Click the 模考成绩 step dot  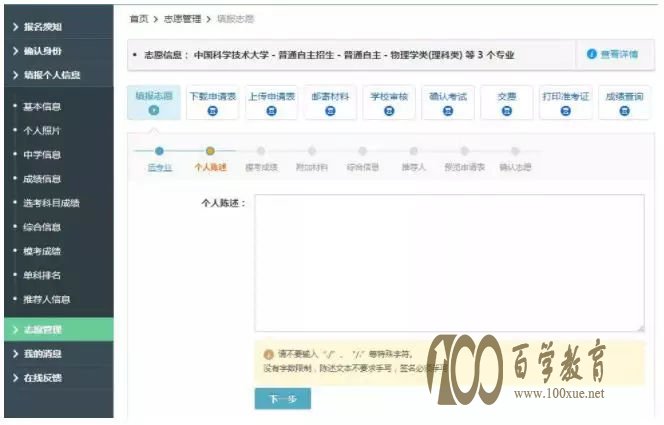point(261,151)
